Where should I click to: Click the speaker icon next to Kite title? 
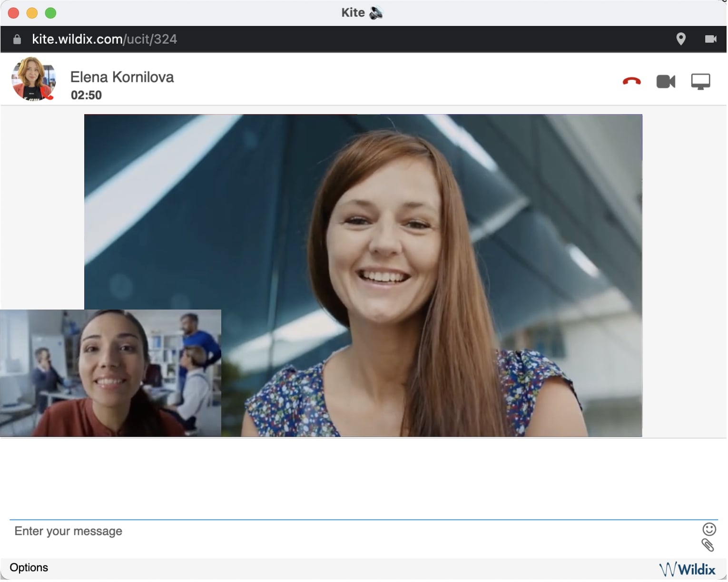pyautogui.click(x=376, y=13)
